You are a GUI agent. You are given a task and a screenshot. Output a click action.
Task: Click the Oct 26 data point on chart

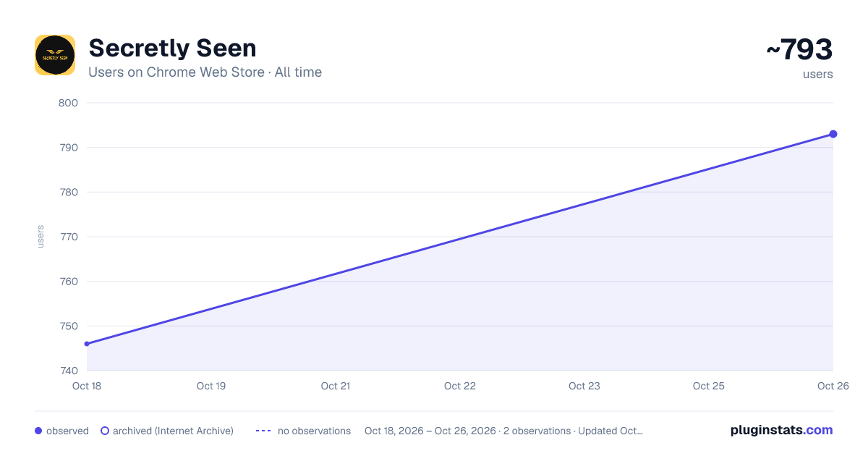tap(833, 134)
